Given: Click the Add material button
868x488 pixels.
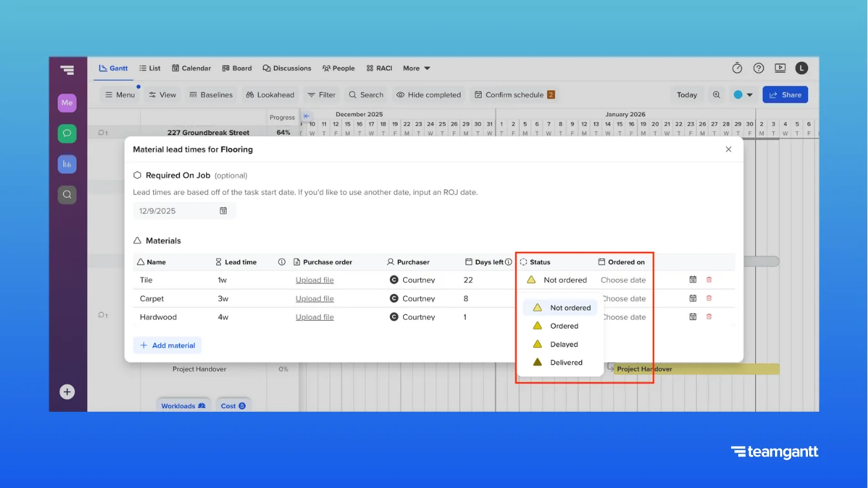Looking at the screenshot, I should (x=167, y=345).
